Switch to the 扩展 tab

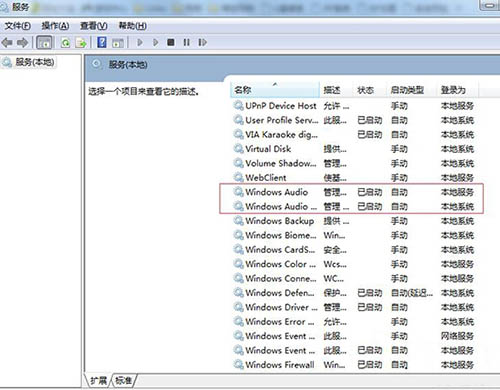click(x=99, y=380)
